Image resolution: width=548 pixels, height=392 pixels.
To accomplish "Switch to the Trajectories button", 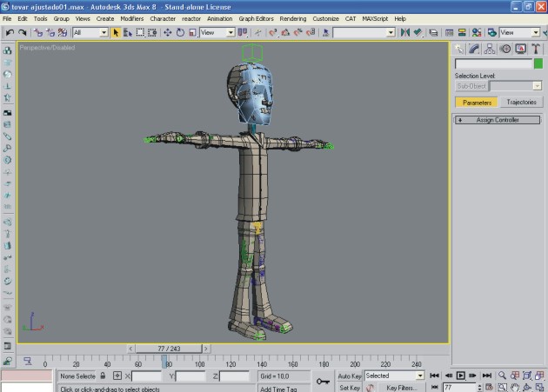I will click(x=521, y=102).
